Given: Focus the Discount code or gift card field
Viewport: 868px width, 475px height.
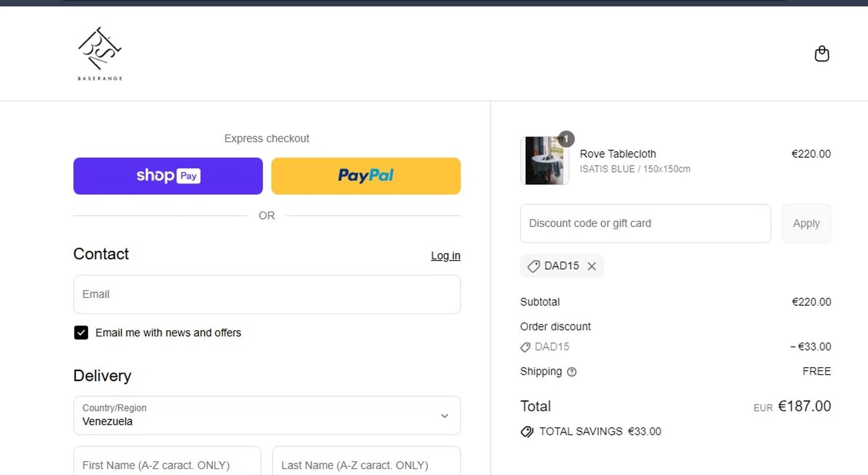Looking at the screenshot, I should [645, 224].
